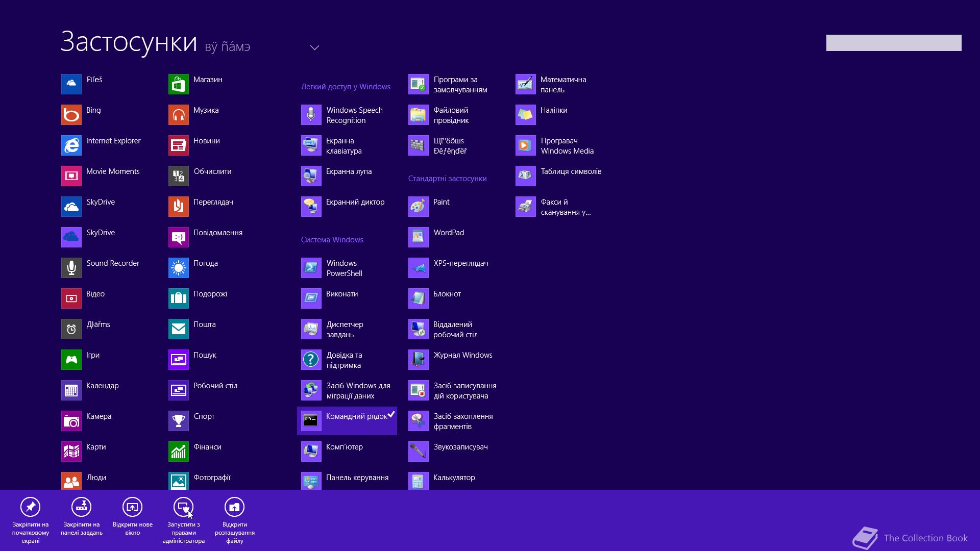Open the Bing app icon
980x551 pixels.
click(x=71, y=115)
